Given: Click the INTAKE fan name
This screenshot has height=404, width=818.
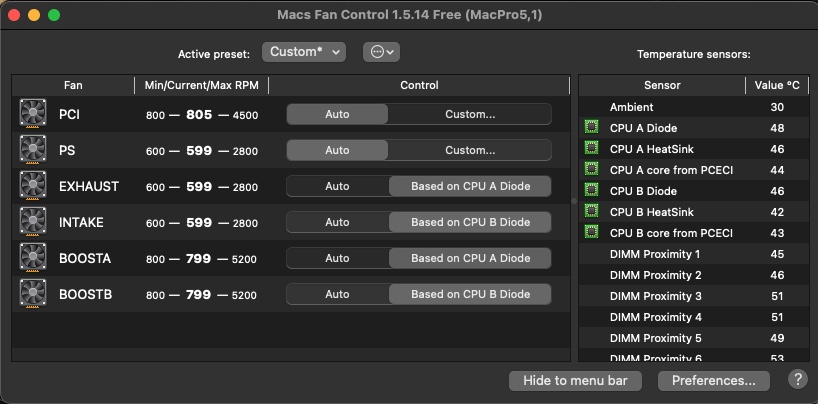Looking at the screenshot, I should coord(81,222).
